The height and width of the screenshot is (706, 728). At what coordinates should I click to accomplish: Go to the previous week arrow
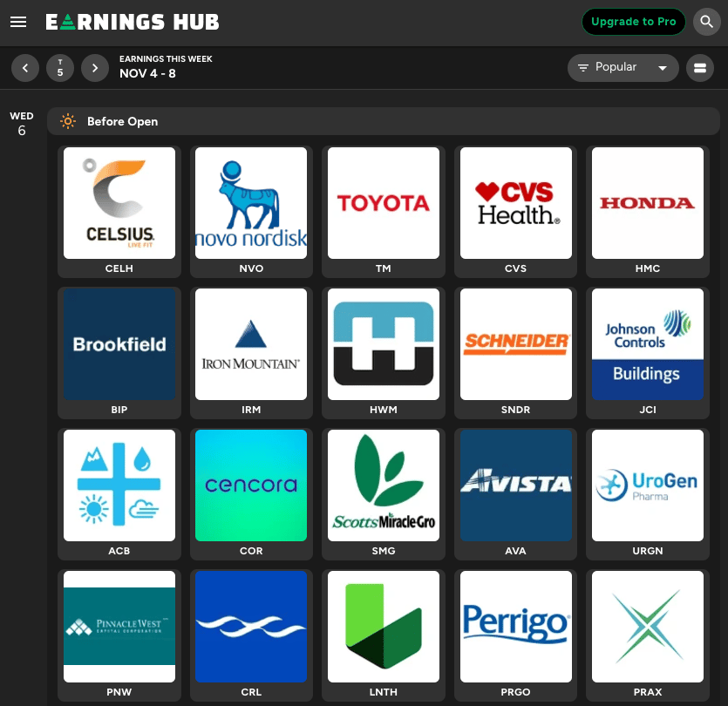[x=25, y=68]
